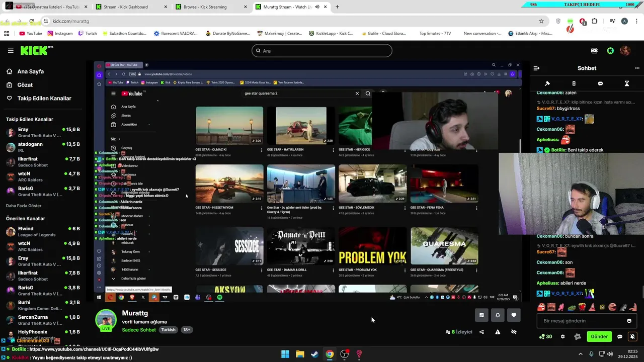Image resolution: width=644 pixels, height=362 pixels.
Task: Toggle notification bell for Murattg
Action: (x=498, y=315)
